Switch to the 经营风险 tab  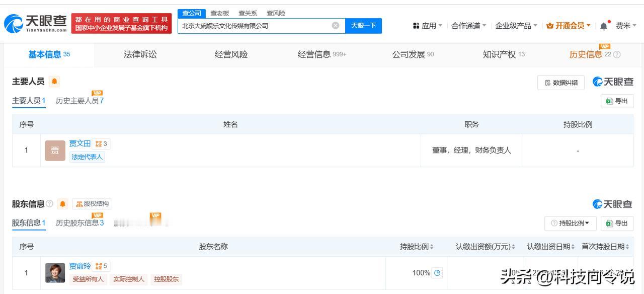tap(231, 54)
